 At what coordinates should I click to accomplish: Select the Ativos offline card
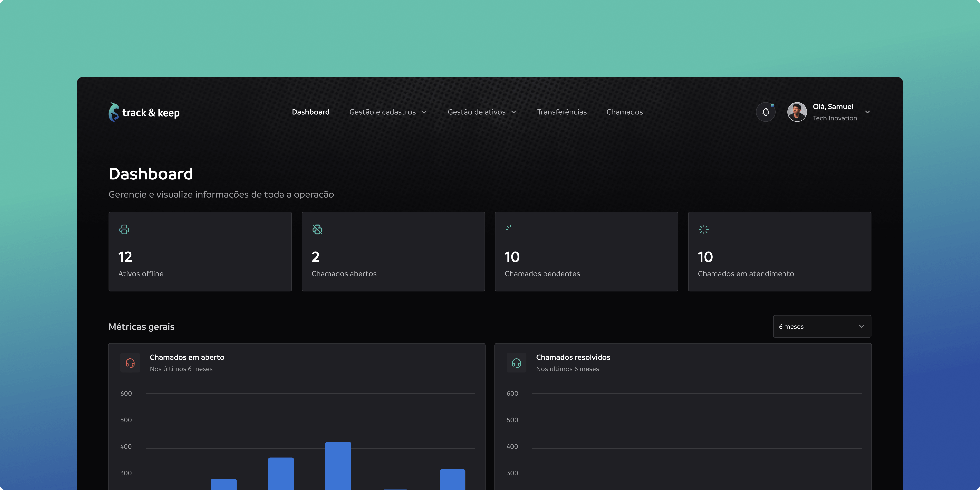(x=200, y=252)
